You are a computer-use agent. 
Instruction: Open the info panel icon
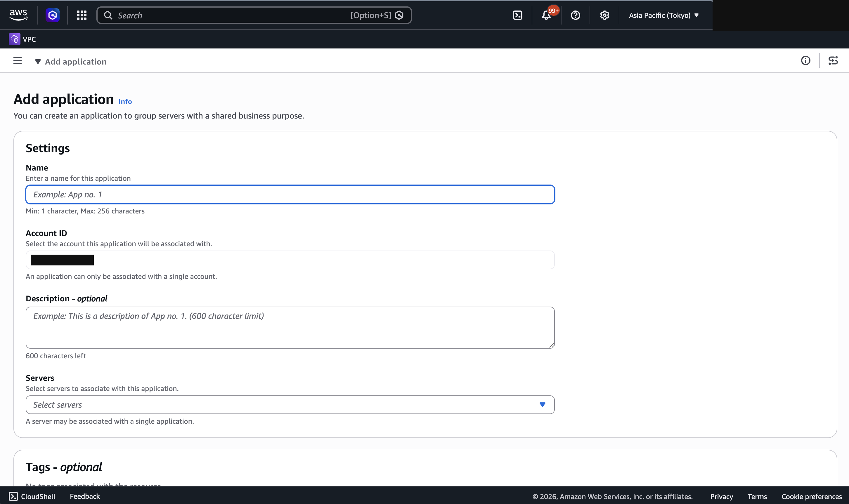point(805,60)
